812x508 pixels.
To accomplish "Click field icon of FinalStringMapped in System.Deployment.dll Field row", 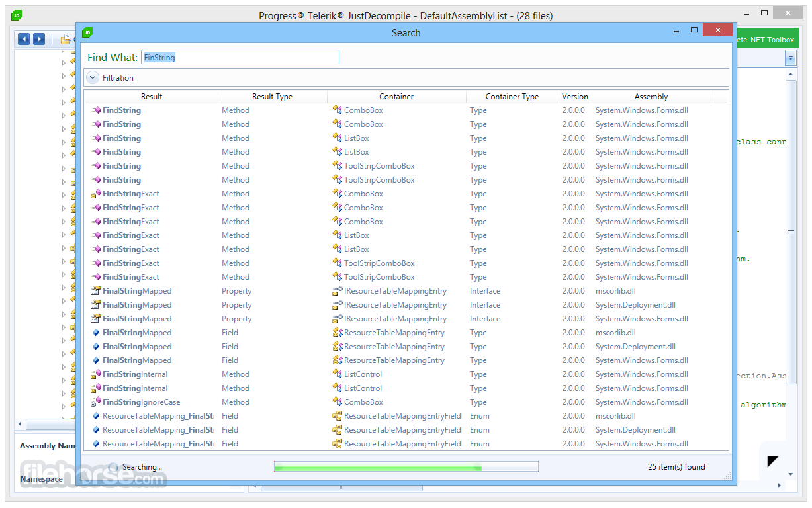I will click(96, 347).
